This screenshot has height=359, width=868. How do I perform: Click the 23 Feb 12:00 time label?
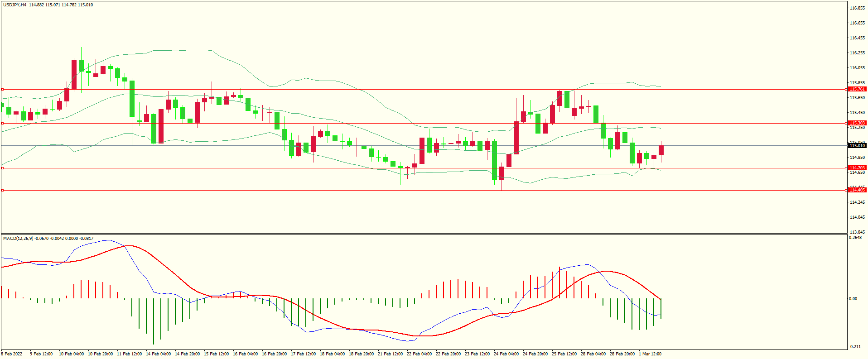[x=477, y=354]
